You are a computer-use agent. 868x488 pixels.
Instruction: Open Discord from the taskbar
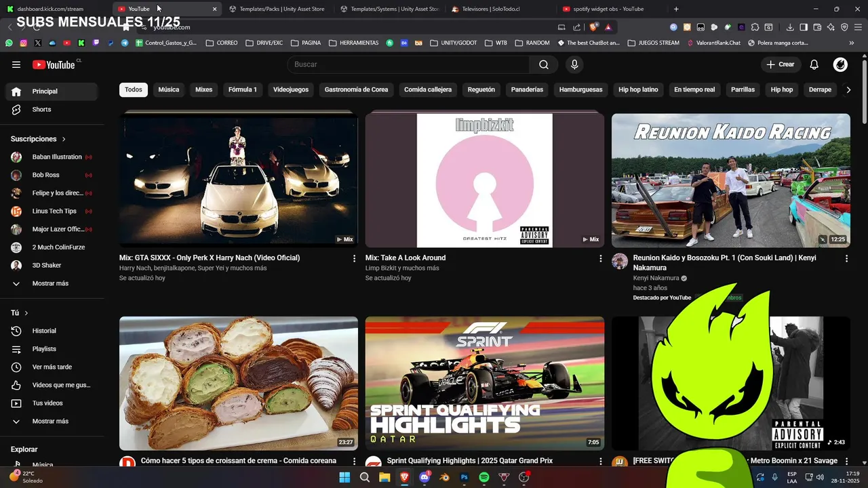(425, 477)
